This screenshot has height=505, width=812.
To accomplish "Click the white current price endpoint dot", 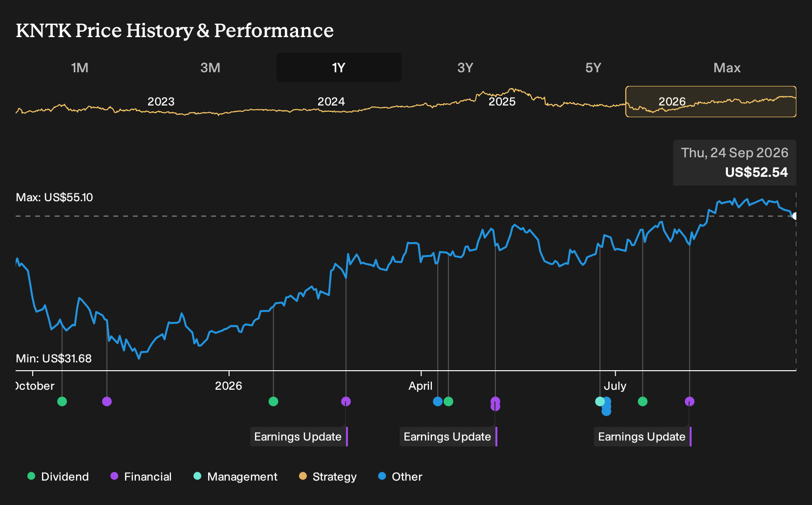I will coord(795,216).
